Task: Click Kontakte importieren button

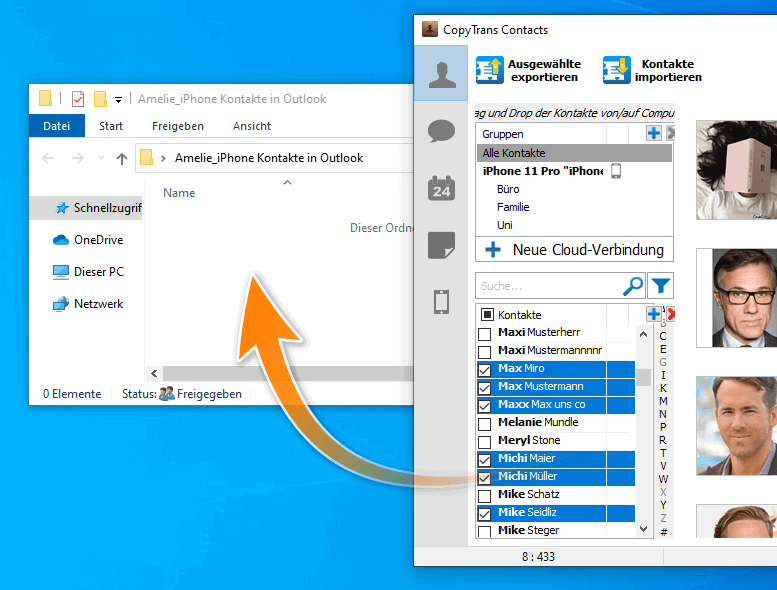Action: click(x=653, y=70)
